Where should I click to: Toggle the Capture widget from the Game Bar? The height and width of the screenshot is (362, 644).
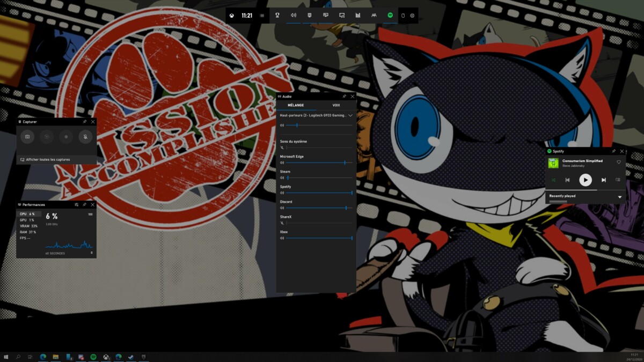pos(310,16)
